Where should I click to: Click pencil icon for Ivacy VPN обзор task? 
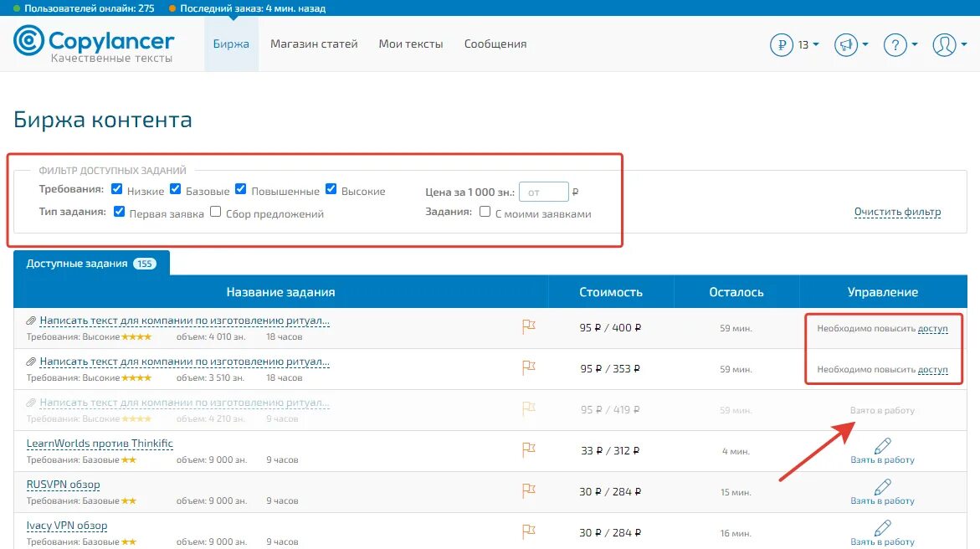(x=882, y=528)
